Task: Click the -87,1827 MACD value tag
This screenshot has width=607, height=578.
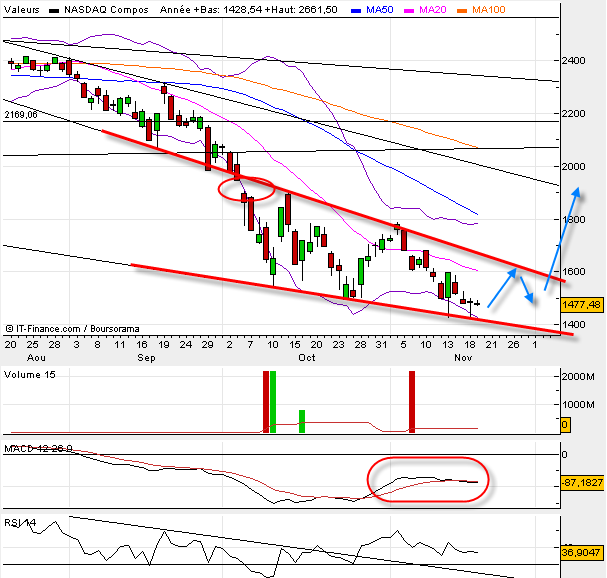Action: (x=581, y=483)
